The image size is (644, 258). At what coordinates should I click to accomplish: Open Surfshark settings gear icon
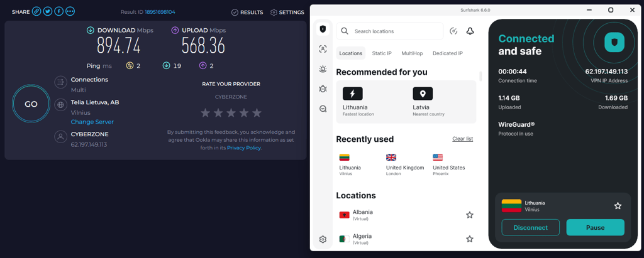tap(323, 240)
